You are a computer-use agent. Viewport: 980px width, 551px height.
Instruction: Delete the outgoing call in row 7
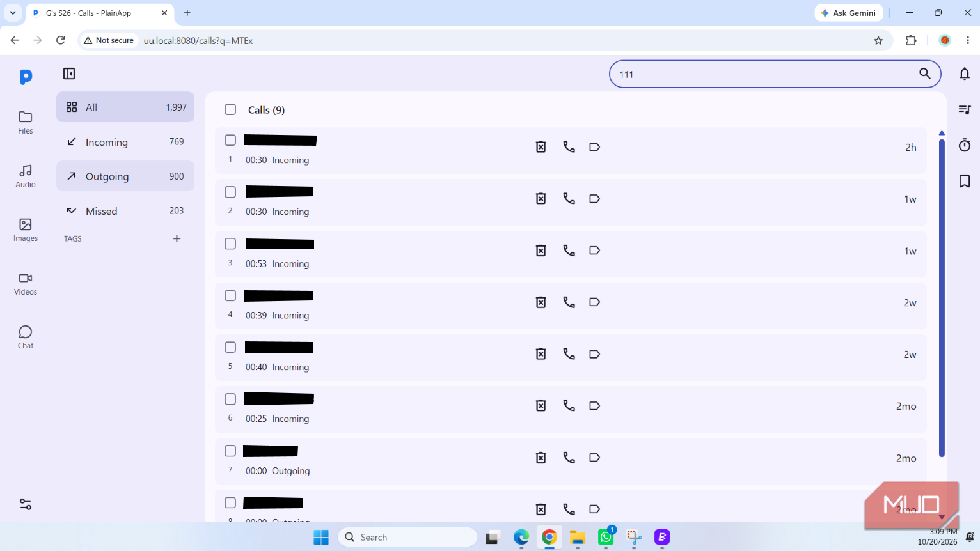pyautogui.click(x=541, y=458)
